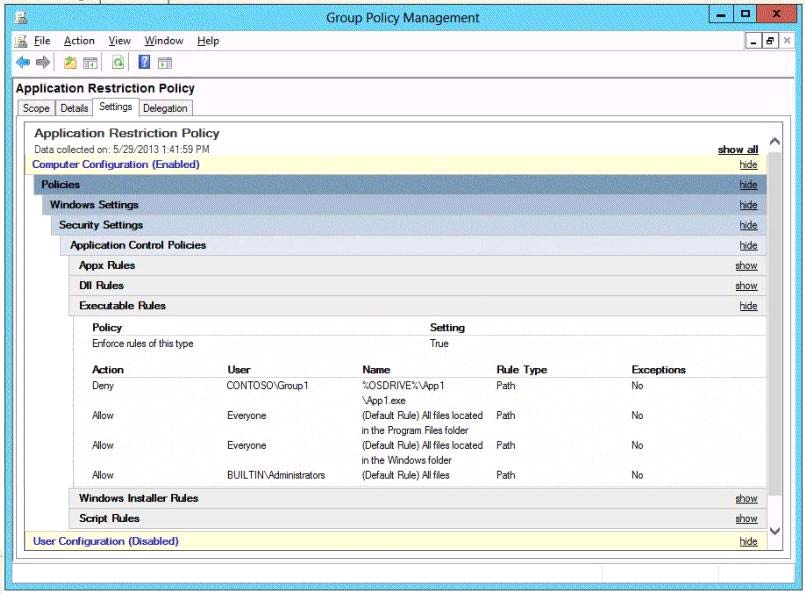
Task: Expand Appx Rules with show link
Action: [x=746, y=266]
